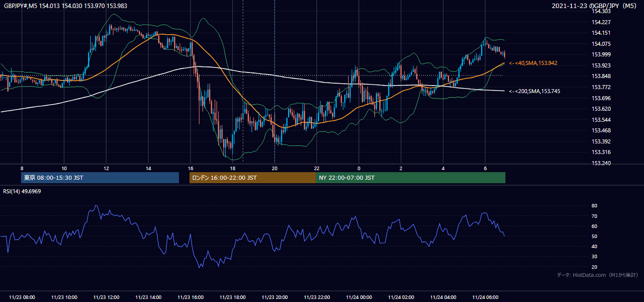The image size is (644, 302).
Task: Click RSI level 80 on the scale
Action: coord(594,206)
